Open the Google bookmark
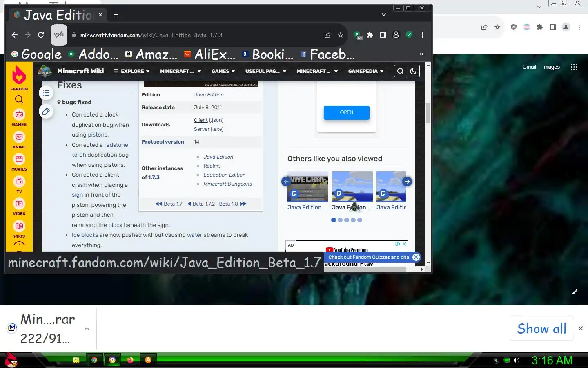The image size is (588, 368). (36, 54)
